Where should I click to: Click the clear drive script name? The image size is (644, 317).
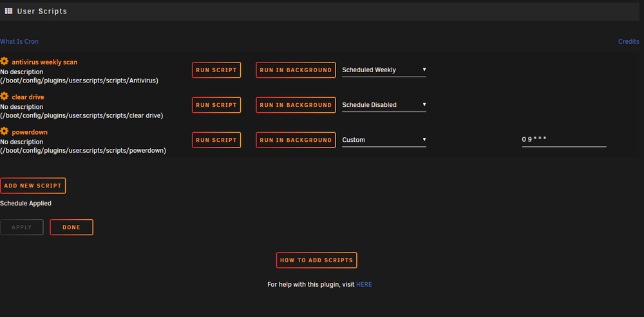(28, 97)
